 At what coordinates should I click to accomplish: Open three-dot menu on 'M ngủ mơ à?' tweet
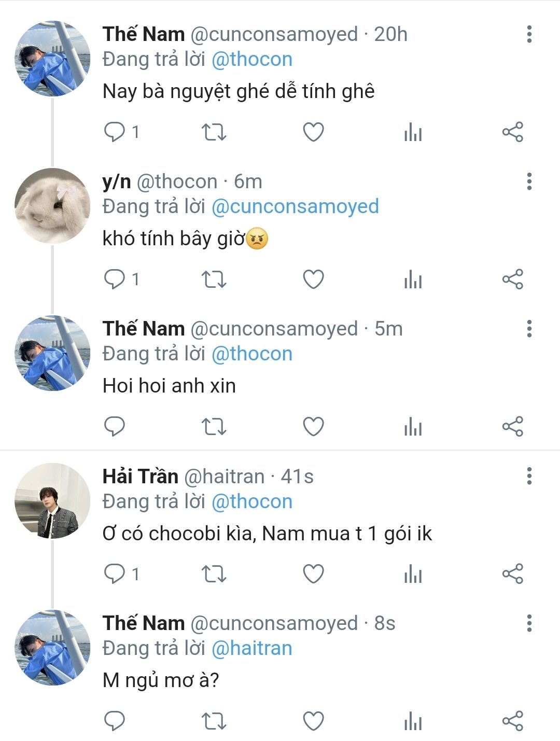pyautogui.click(x=529, y=623)
